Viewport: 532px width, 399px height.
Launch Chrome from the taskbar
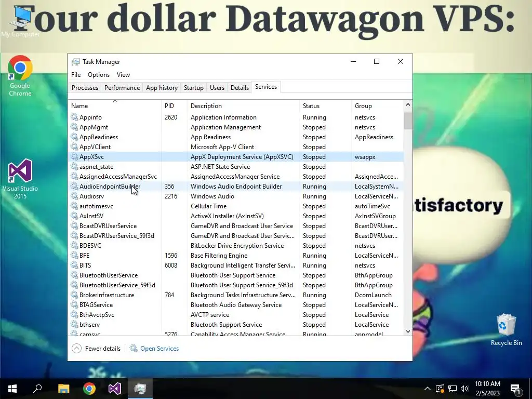[x=89, y=389]
